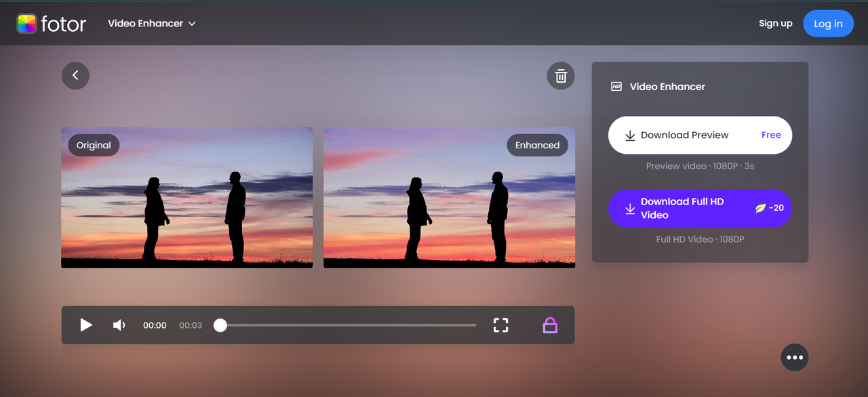Select the Original video thumbnail
868x397 pixels.
coord(186,203)
